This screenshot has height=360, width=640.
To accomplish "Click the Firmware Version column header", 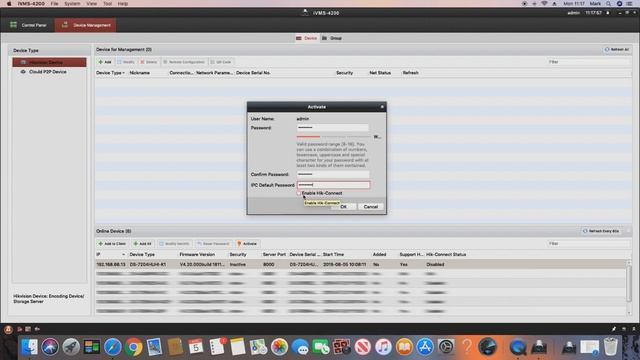I will coord(197,254).
